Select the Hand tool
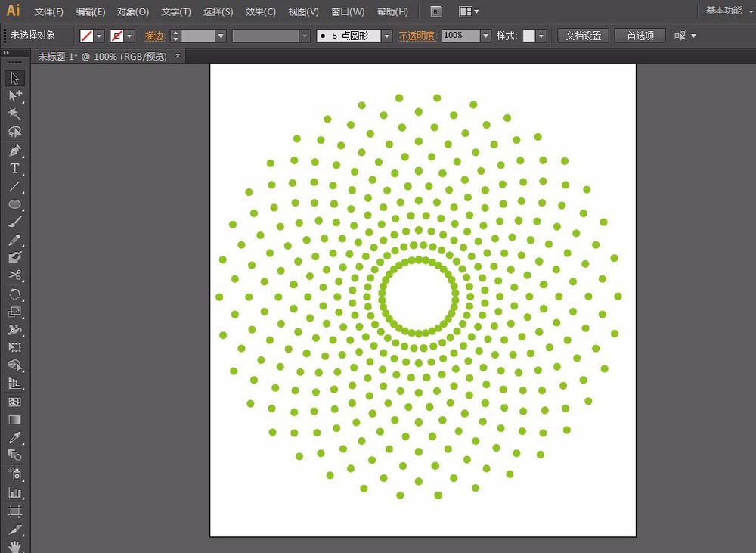 click(14, 546)
